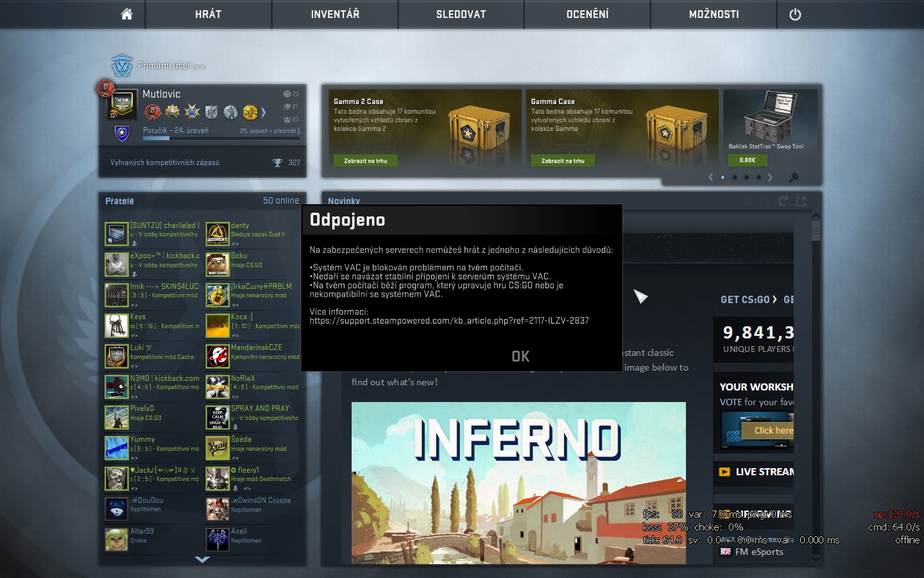Screen dimensions: 924x578
Task: Open friend NoRlaX entry
Action: click(x=253, y=387)
